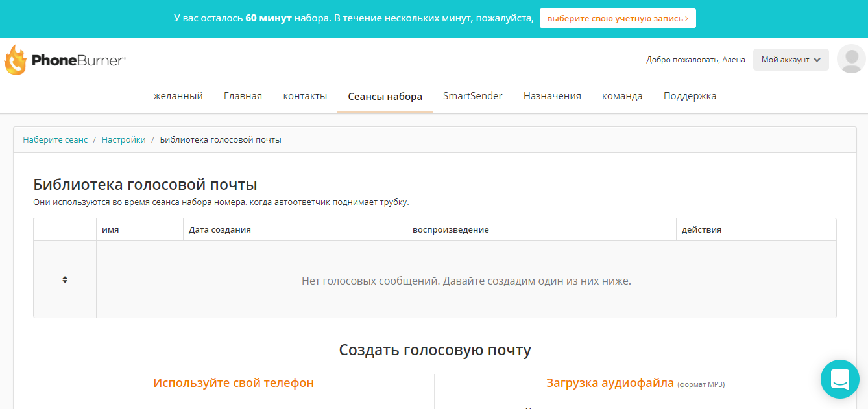The image size is (868, 409).
Task: Click the profile avatar image
Action: click(x=851, y=60)
